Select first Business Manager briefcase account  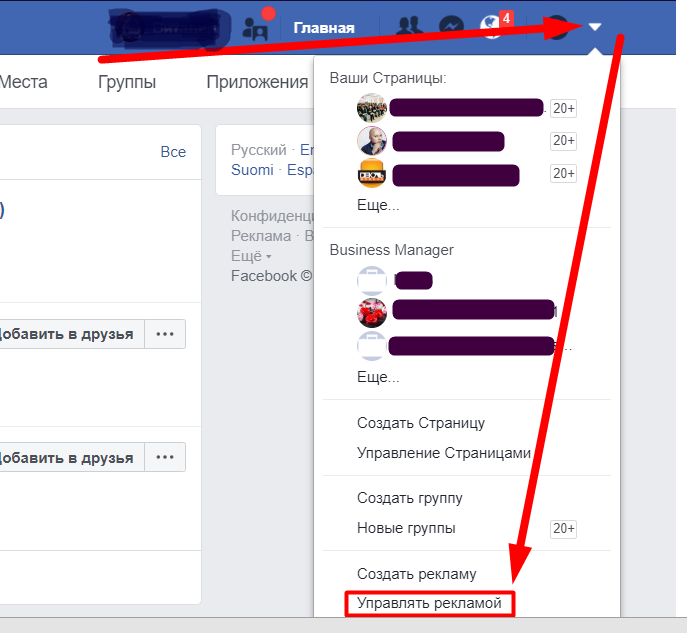tap(395, 280)
